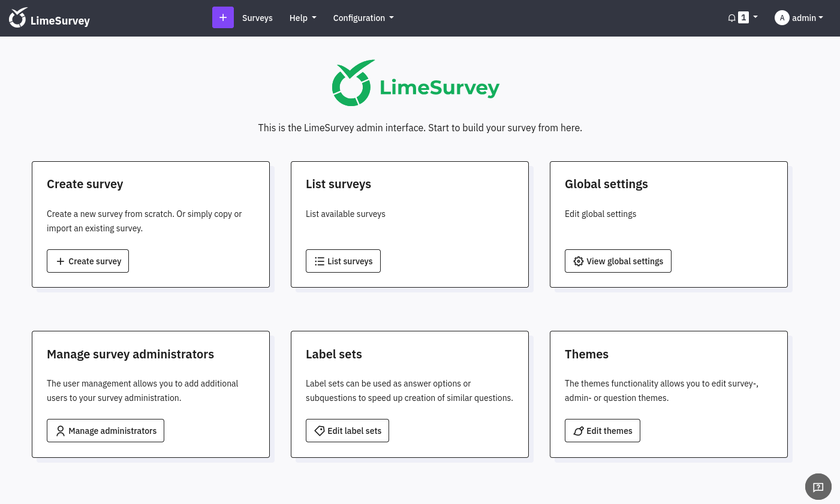
Task: Click the gear icon in View global settings
Action: click(x=579, y=261)
